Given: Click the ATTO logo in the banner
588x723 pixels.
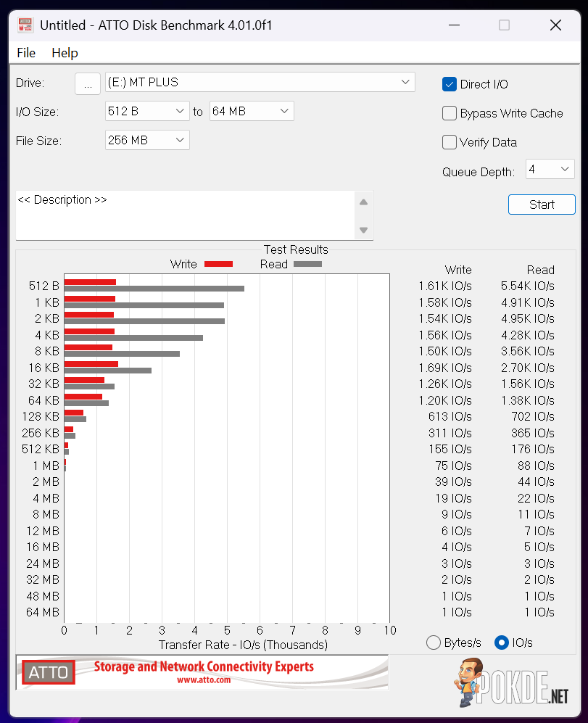Looking at the screenshot, I should pos(49,672).
